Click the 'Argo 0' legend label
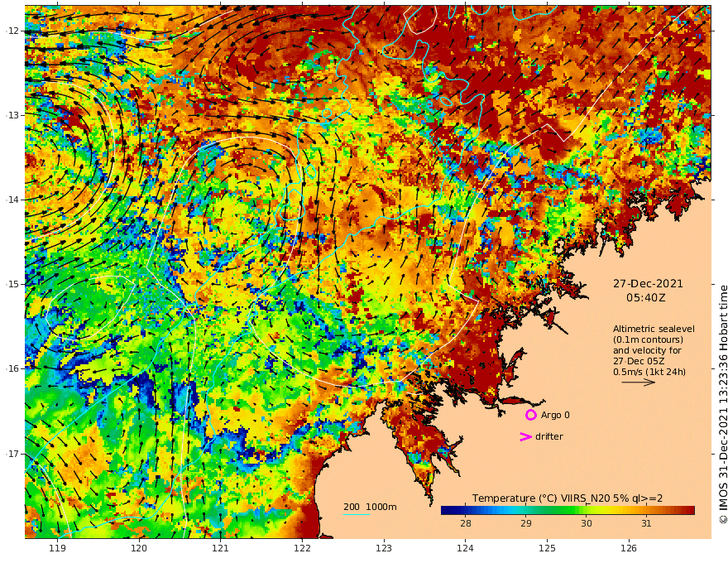The height and width of the screenshot is (563, 728). 555,415
